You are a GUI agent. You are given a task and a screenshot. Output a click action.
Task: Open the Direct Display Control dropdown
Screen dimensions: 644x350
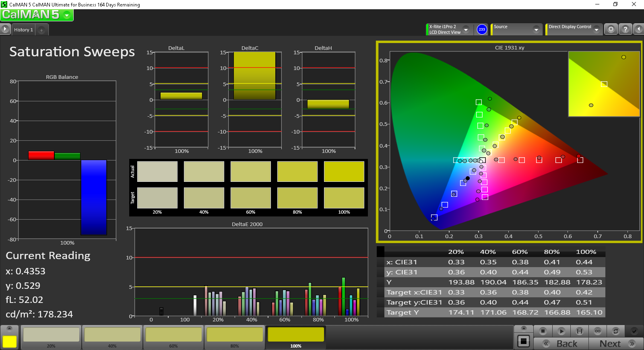point(596,29)
